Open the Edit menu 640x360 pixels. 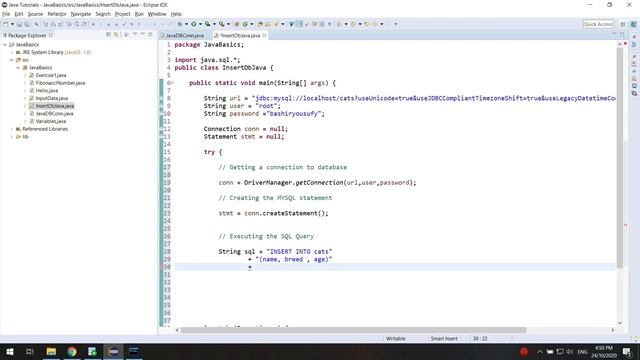(19, 14)
